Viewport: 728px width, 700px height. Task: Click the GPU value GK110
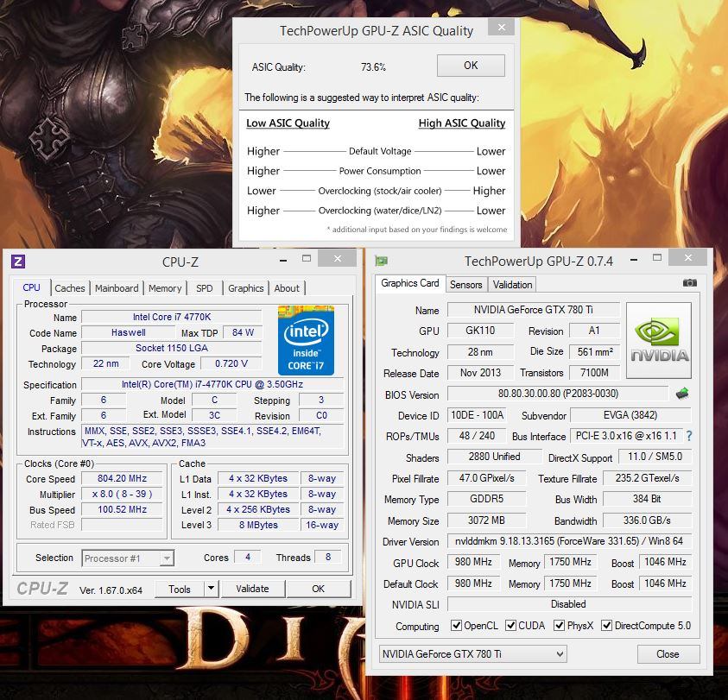tap(480, 331)
